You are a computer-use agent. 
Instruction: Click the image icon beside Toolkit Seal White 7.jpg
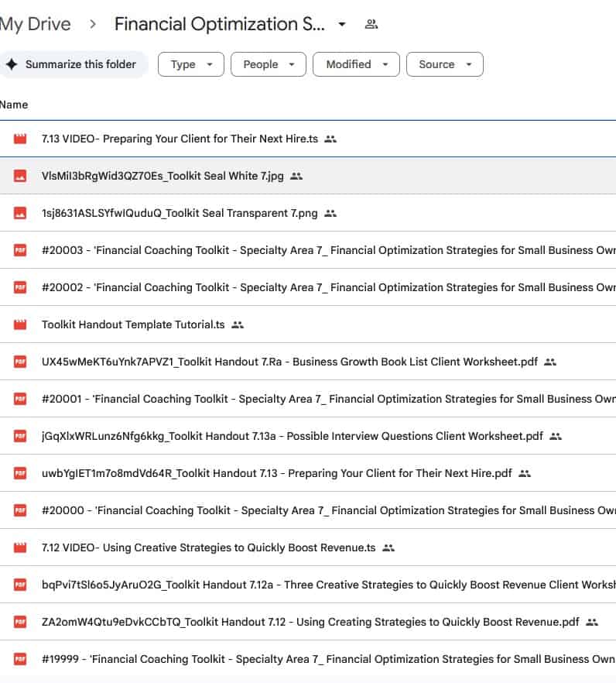click(x=20, y=177)
